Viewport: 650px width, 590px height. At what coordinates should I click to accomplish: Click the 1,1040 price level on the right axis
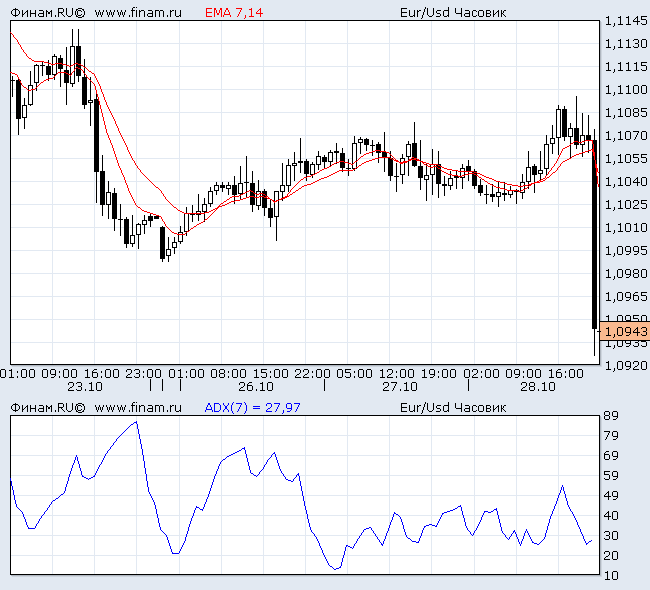[x=626, y=182]
